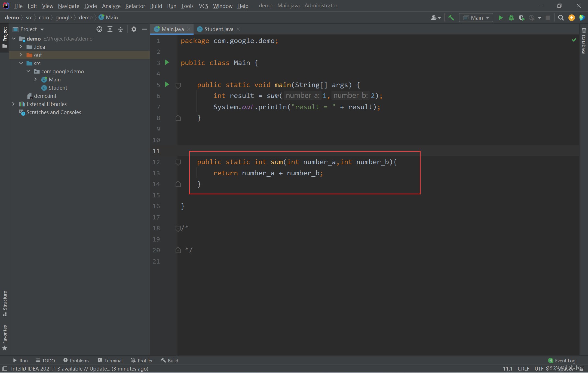Click Select Opened File target icon

click(99, 29)
